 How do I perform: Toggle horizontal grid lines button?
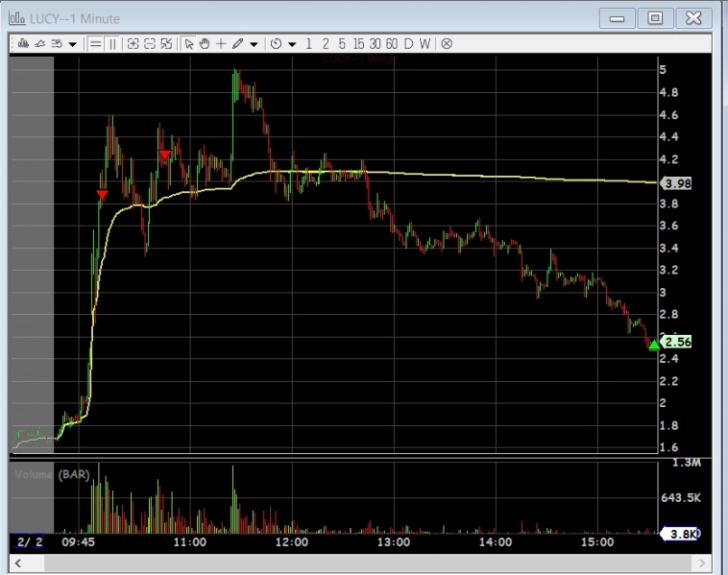[95, 43]
